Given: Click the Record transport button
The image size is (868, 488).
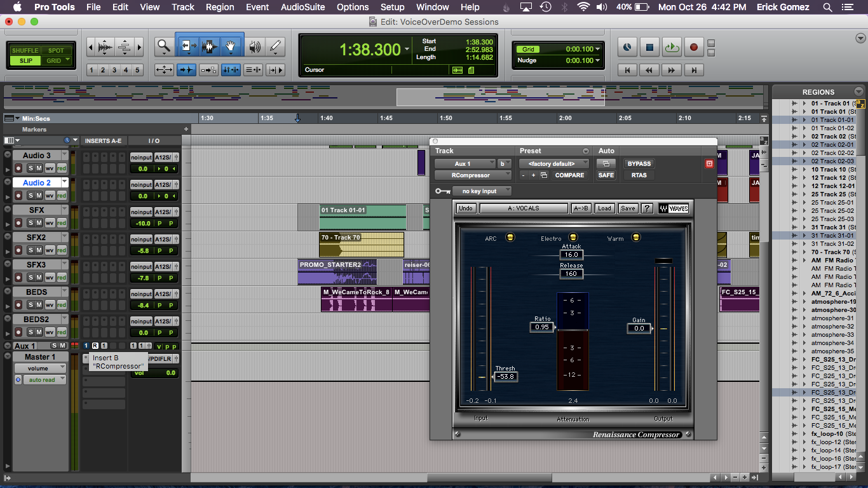Looking at the screenshot, I should [694, 47].
